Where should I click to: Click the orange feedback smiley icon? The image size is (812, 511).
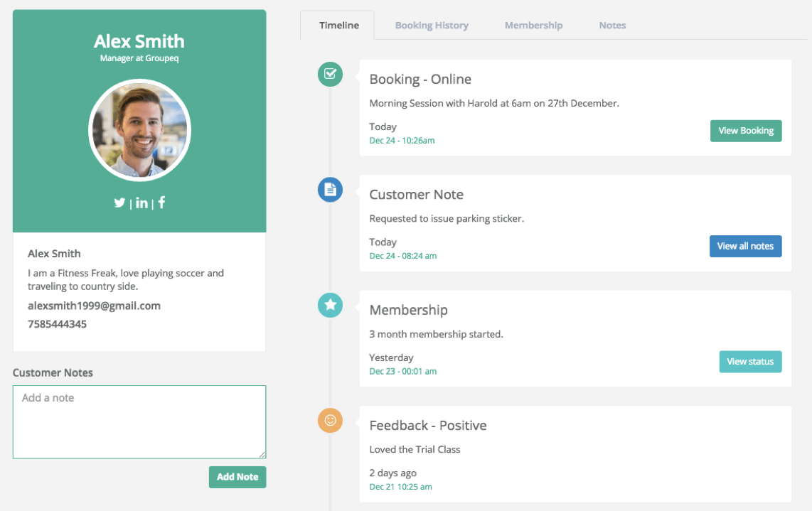(330, 421)
